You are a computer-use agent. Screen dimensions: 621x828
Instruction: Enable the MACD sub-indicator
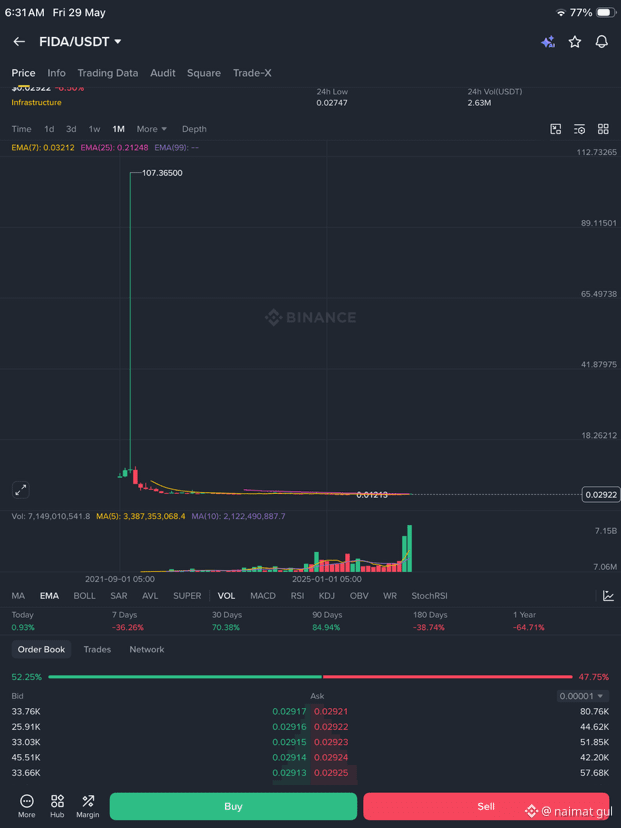pyautogui.click(x=263, y=596)
